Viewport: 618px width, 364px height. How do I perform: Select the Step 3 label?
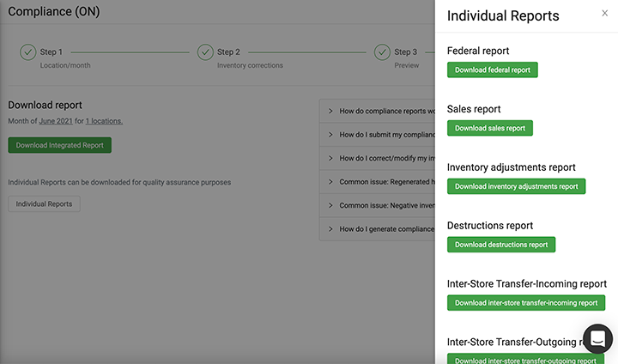pyautogui.click(x=405, y=52)
